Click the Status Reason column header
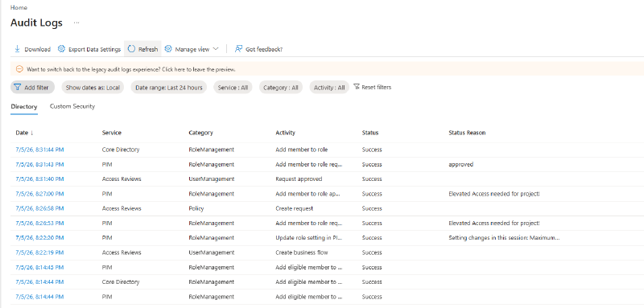This screenshot has height=308, width=644. [467, 133]
